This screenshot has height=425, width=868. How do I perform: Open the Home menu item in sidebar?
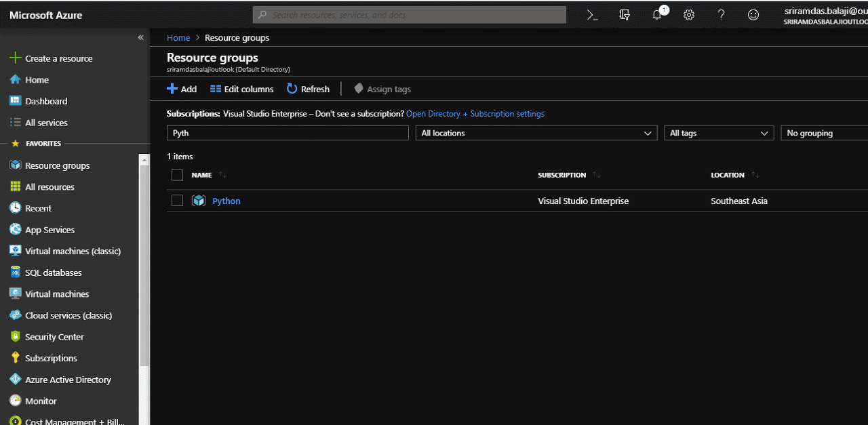37,80
